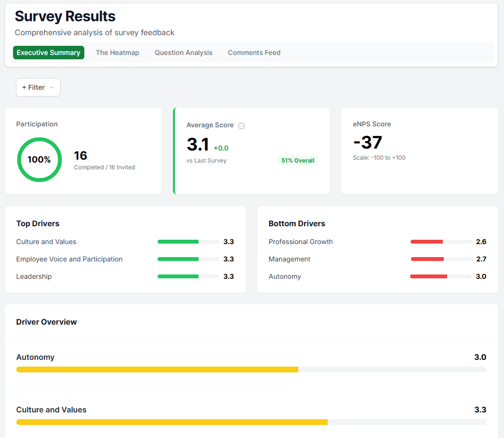Click the Scale: -100 to +100 text
Viewport: 504px width, 438px height.
pos(379,158)
